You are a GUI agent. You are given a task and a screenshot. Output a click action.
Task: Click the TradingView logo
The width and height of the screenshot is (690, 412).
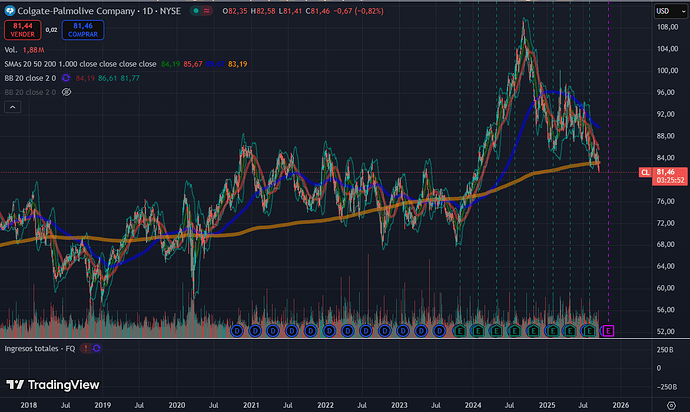[x=46, y=386]
